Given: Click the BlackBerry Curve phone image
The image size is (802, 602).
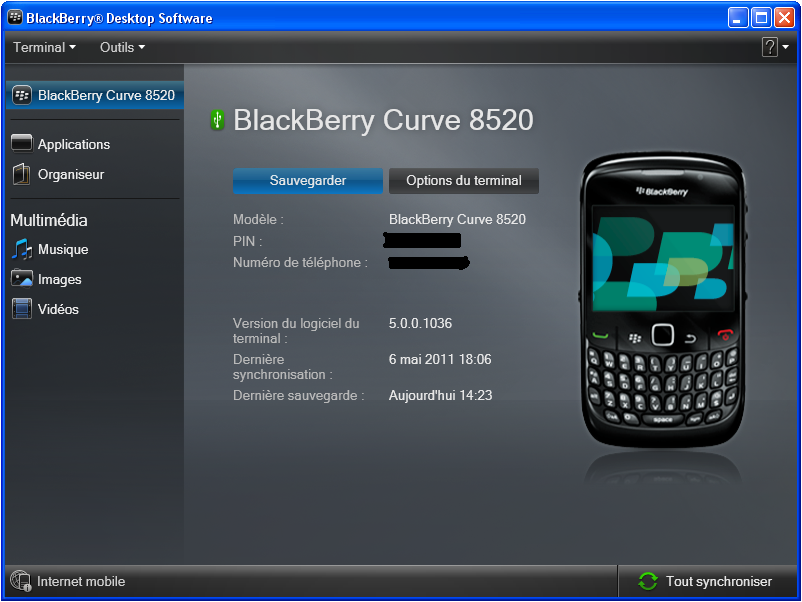Looking at the screenshot, I should [662, 301].
